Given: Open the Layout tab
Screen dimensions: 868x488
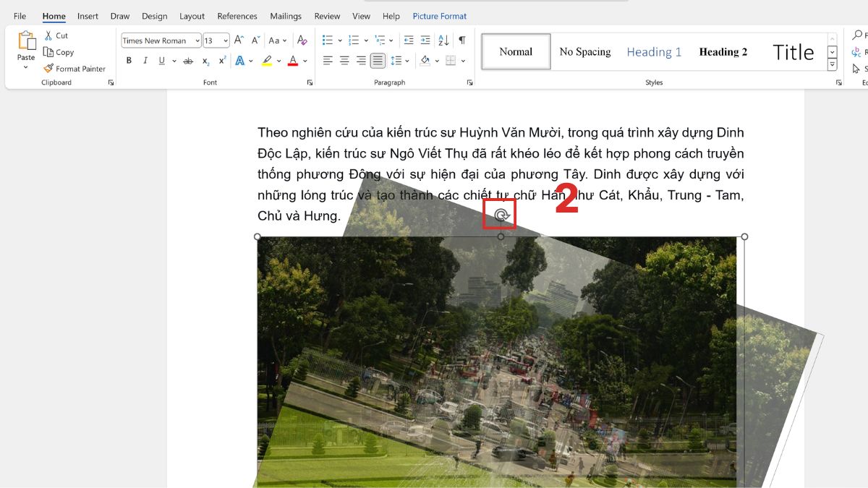Looking at the screenshot, I should tap(192, 16).
